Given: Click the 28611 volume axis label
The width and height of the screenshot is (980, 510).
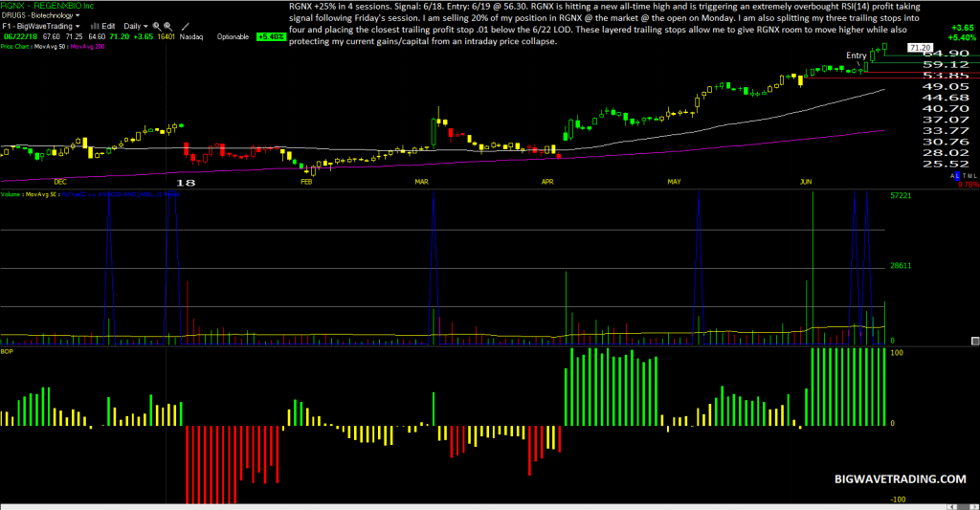Looking at the screenshot, I should pyautogui.click(x=901, y=266).
